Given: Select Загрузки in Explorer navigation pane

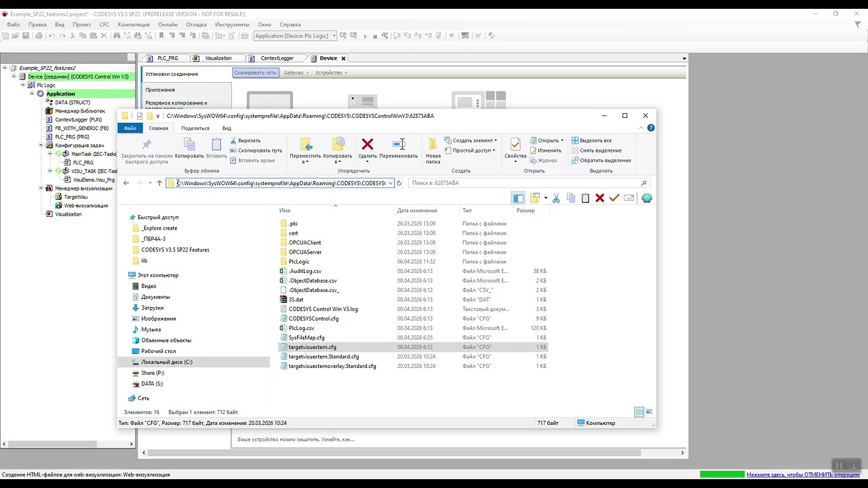Looking at the screenshot, I should click(152, 308).
